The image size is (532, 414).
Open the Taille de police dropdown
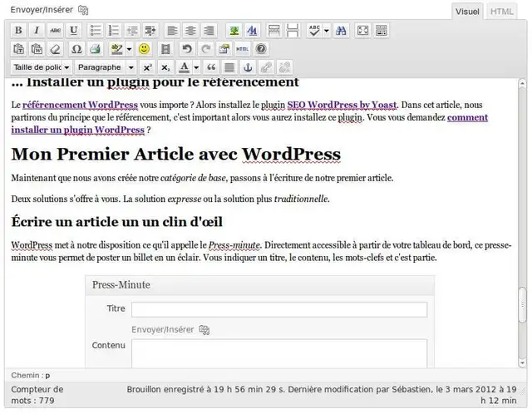click(41, 67)
